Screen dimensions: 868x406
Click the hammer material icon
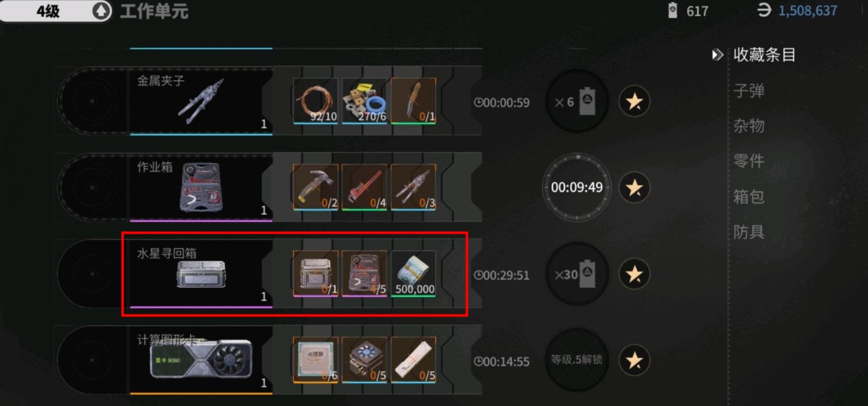(315, 187)
